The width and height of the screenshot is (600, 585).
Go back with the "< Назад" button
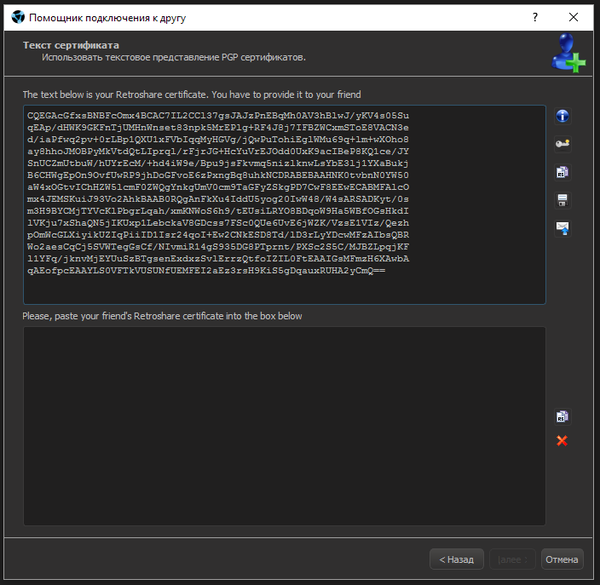coord(456,559)
